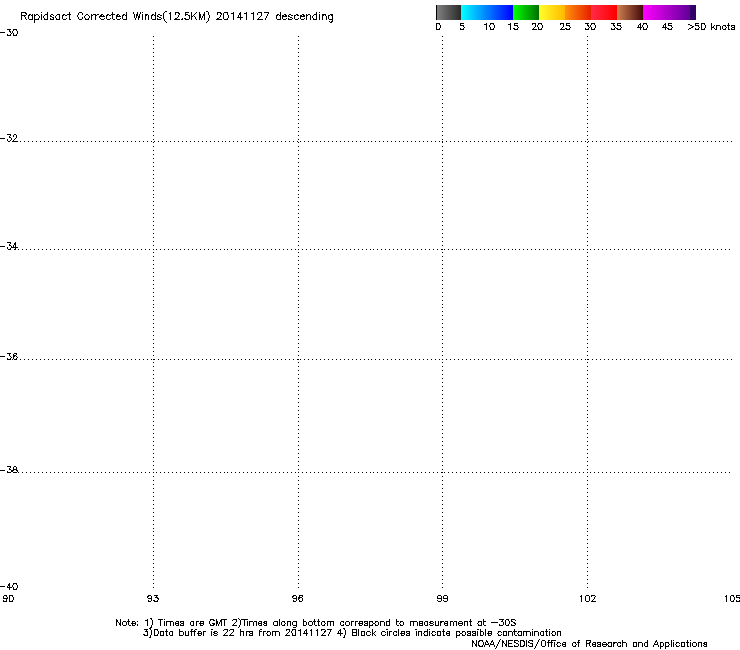
Task: Click the word 'descending' in the title
Action: point(304,17)
